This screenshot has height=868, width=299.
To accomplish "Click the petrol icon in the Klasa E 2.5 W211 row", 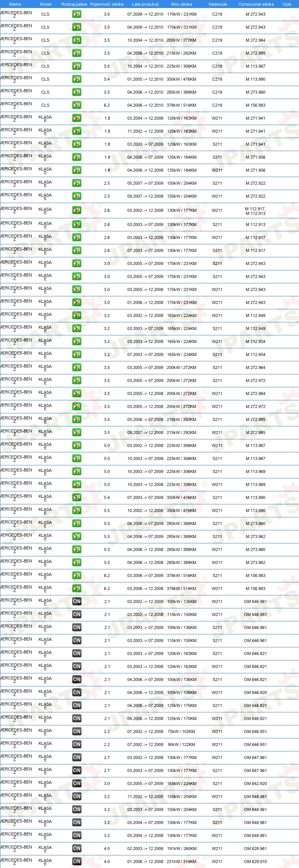I will [x=76, y=196].
